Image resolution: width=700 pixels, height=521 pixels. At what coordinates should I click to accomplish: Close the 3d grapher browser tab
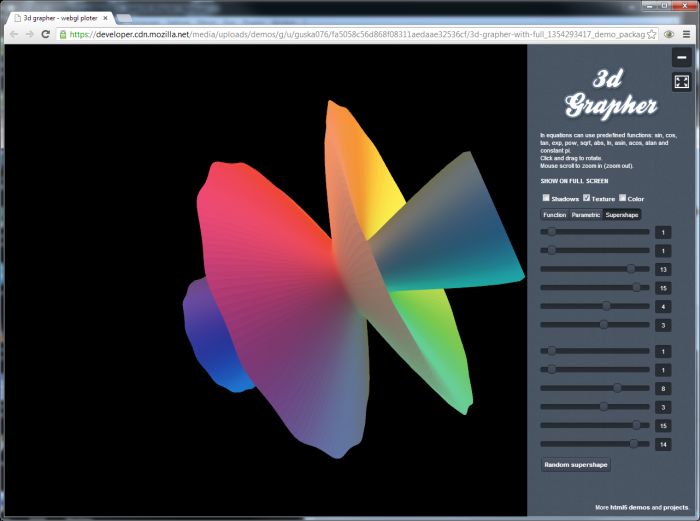tap(105, 18)
